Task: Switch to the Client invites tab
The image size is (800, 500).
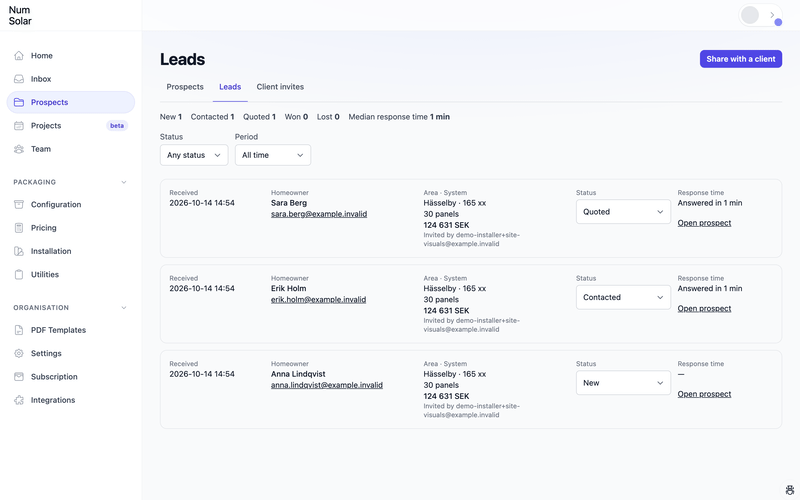Action: 280,87
